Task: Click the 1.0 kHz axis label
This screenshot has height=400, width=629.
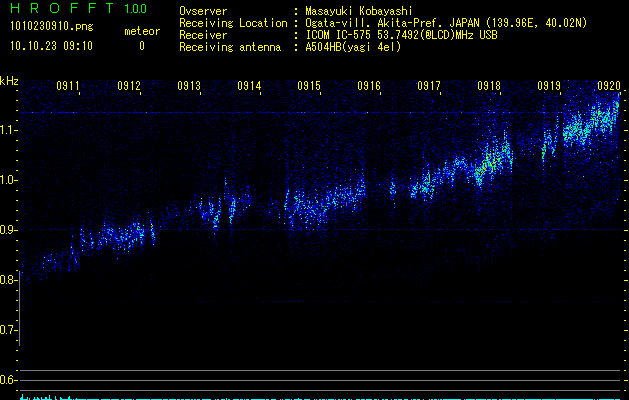Action: pos(8,180)
